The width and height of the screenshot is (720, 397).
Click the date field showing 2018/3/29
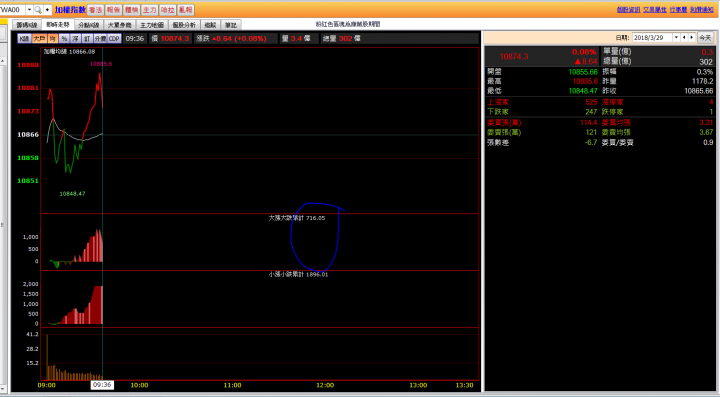(652, 38)
